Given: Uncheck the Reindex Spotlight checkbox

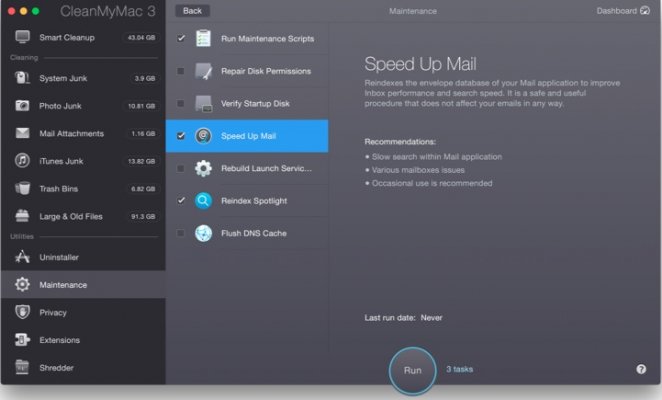Looking at the screenshot, I should point(181,201).
